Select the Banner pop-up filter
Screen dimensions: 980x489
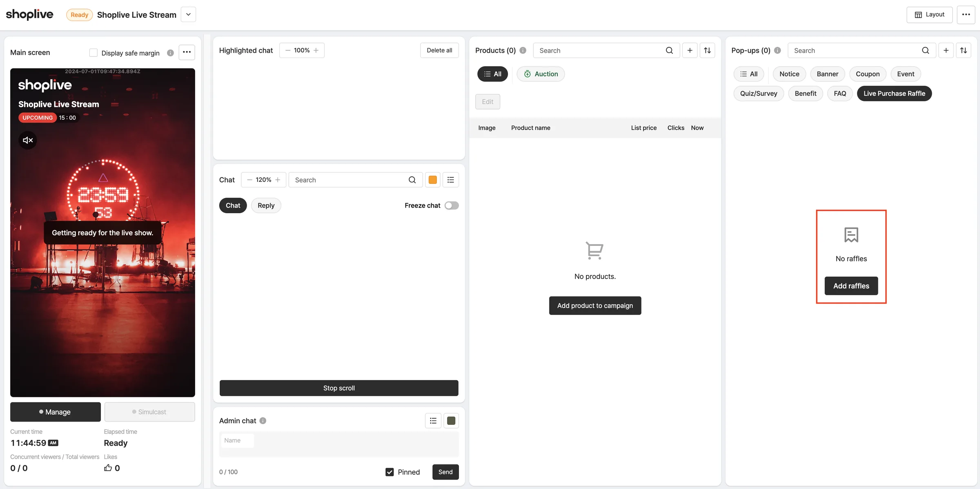(x=827, y=74)
